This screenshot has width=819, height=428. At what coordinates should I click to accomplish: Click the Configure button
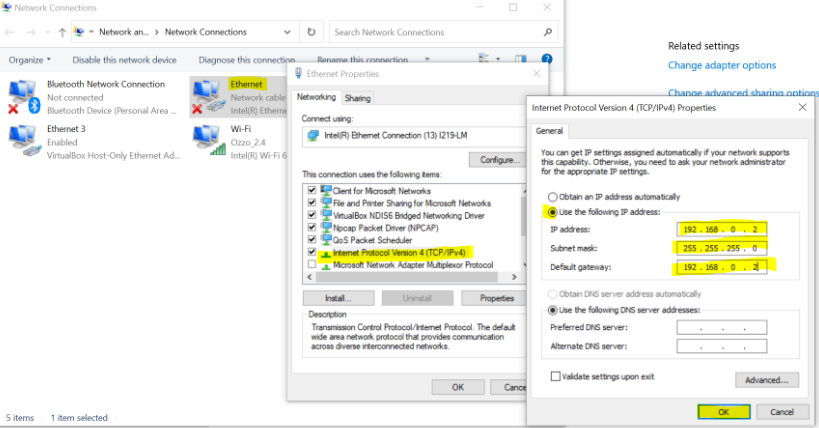tap(497, 159)
